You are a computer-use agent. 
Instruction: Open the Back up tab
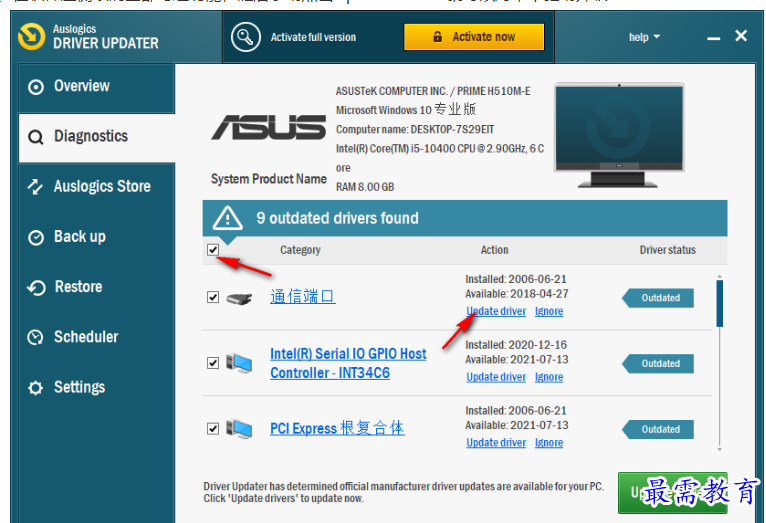[x=97, y=237]
